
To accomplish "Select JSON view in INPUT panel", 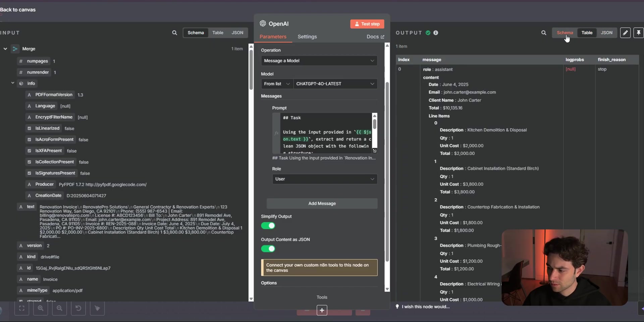I will [x=237, y=33].
